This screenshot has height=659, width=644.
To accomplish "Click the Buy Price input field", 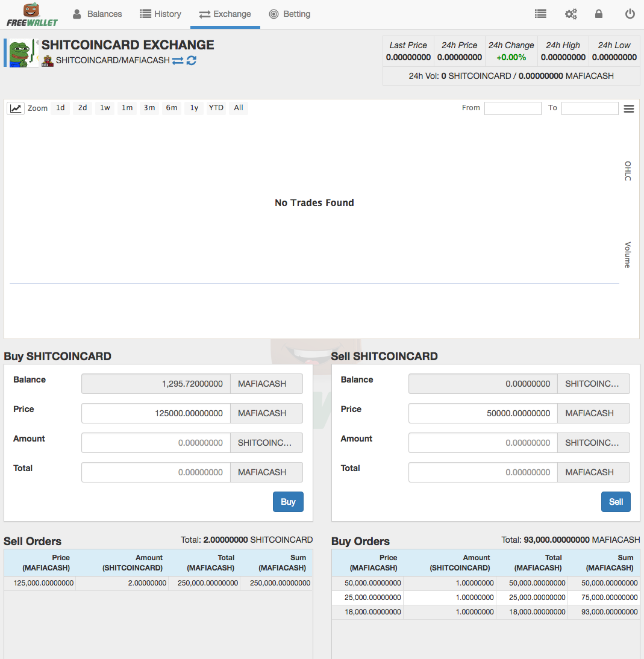I will point(156,413).
